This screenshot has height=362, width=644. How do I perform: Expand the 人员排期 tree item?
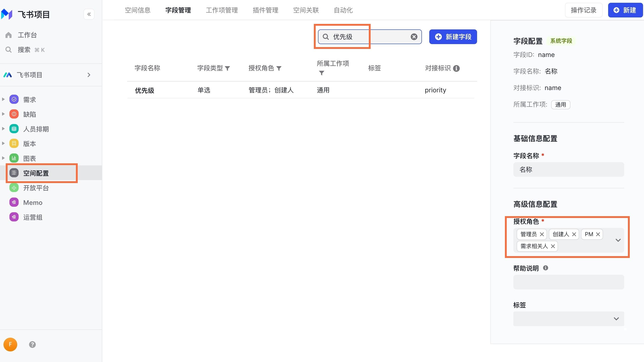click(x=3, y=129)
